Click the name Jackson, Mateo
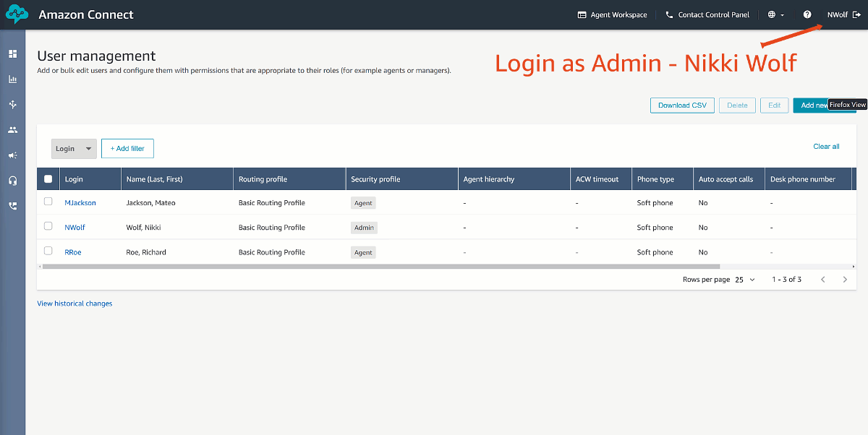Viewport: 868px width, 435px height. [150, 203]
